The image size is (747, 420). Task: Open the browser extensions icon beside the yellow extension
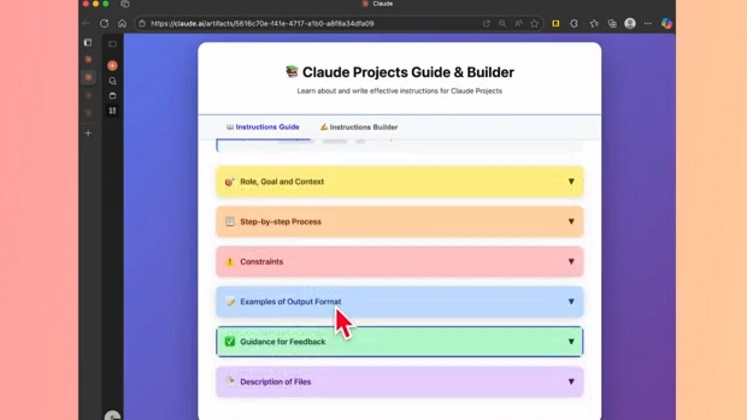574,23
